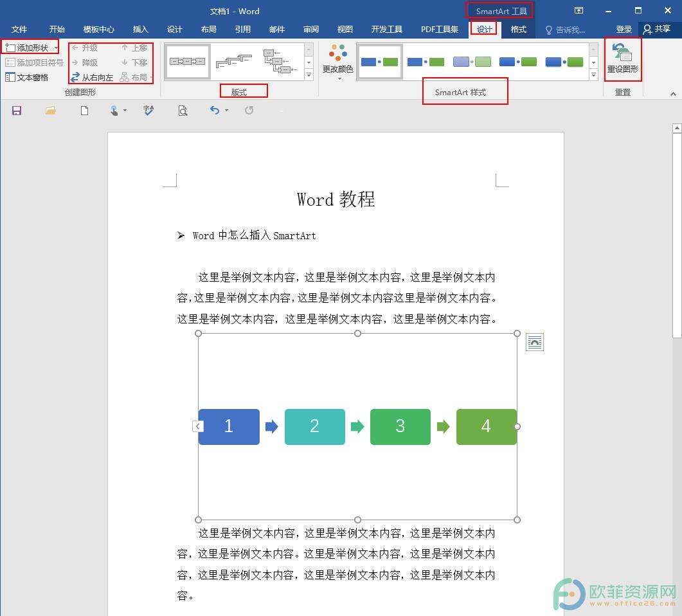Image resolution: width=682 pixels, height=616 pixels.
Task: Click the Print Preview icon
Action: (x=183, y=110)
